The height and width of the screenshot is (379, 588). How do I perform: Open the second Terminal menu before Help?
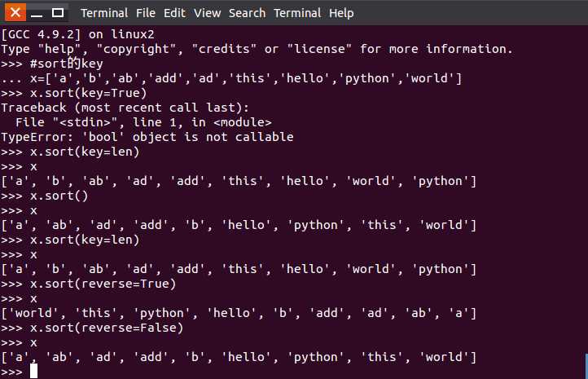[297, 13]
